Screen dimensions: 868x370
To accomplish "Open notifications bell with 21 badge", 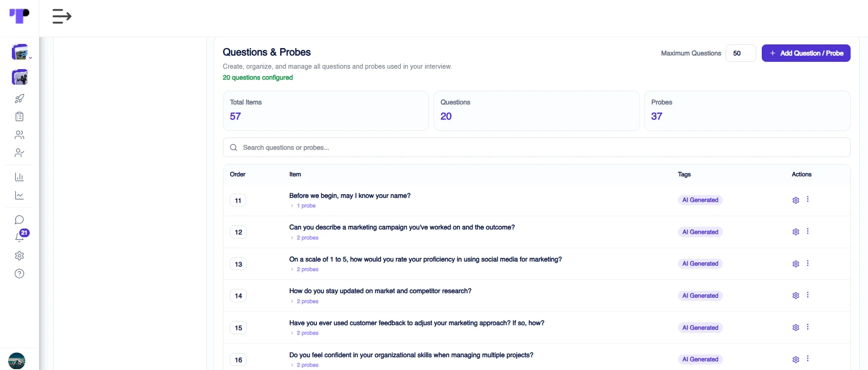I will [x=20, y=236].
